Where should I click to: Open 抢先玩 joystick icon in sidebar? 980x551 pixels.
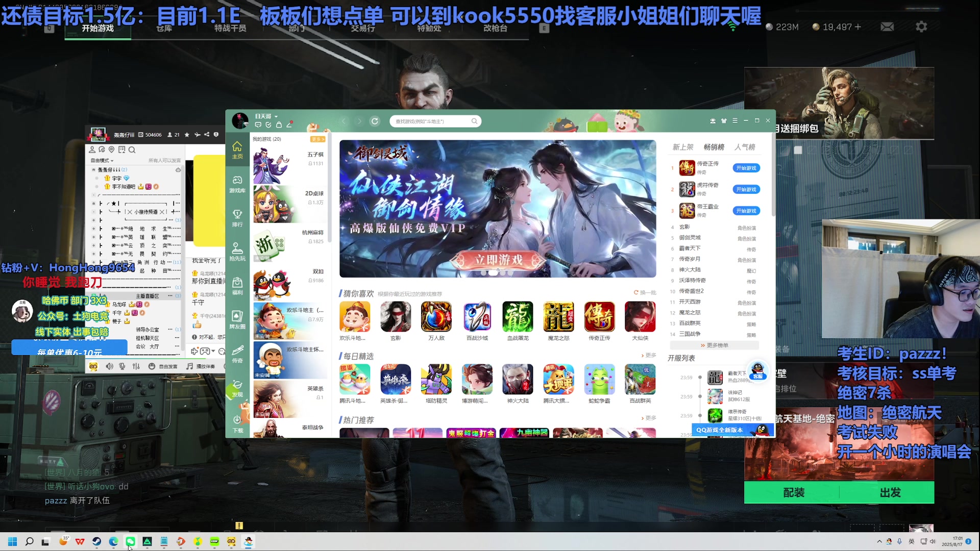pyautogui.click(x=237, y=252)
